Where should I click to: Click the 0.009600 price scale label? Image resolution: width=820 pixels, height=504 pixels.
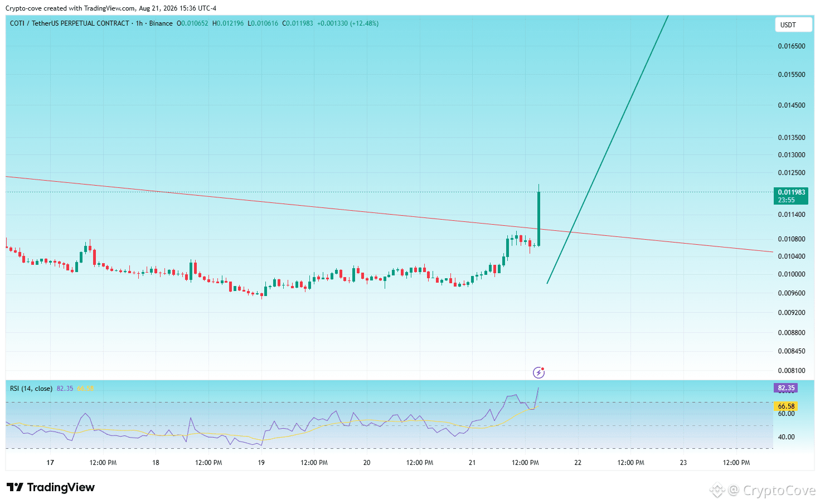(792, 293)
